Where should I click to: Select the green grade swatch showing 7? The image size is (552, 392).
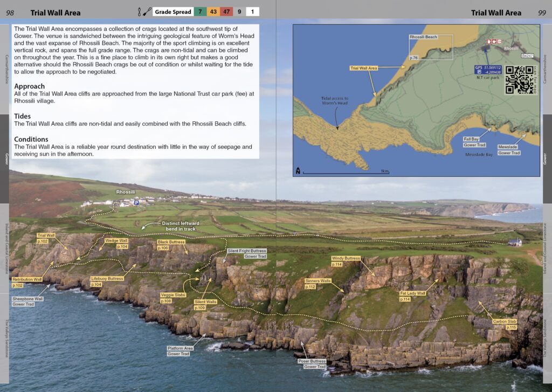pyautogui.click(x=200, y=12)
